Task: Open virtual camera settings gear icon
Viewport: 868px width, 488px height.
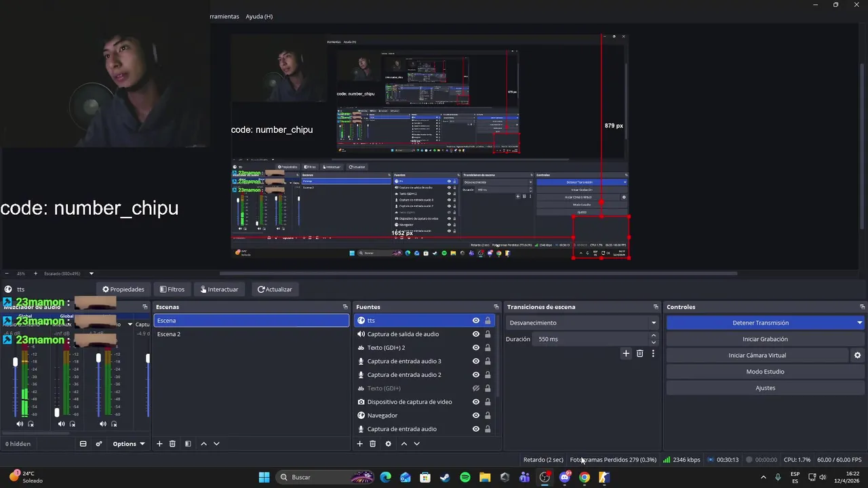Action: pyautogui.click(x=857, y=355)
